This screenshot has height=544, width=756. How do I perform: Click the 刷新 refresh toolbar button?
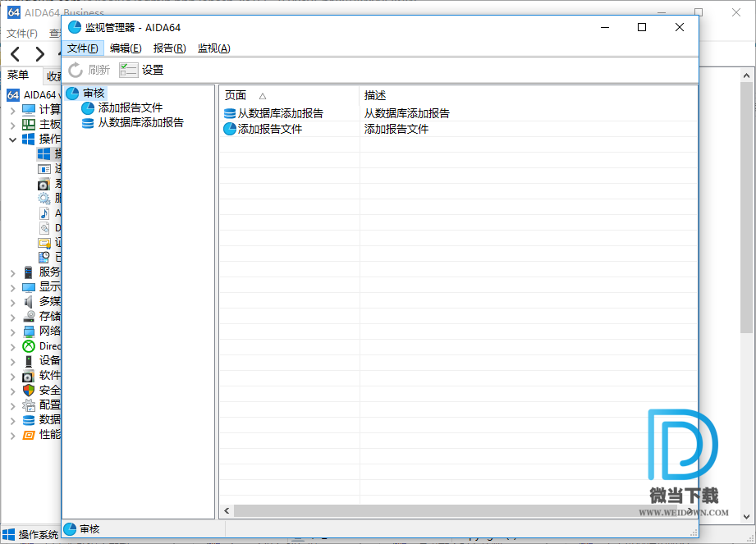click(x=89, y=71)
